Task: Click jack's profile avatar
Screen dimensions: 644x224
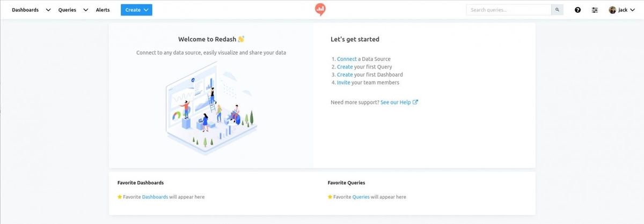Action: (x=612, y=10)
